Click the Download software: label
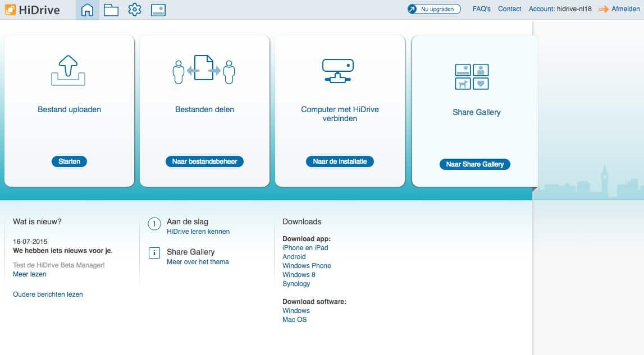This screenshot has width=644, height=355. pos(314,302)
